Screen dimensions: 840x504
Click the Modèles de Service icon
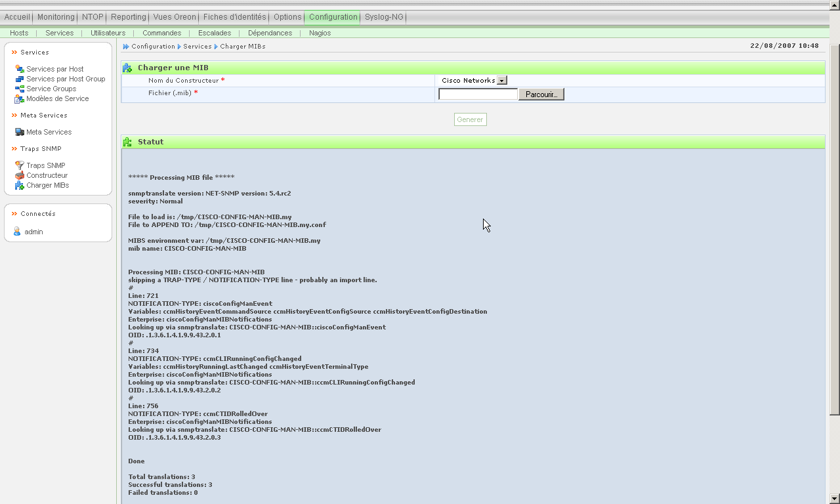tap(20, 98)
